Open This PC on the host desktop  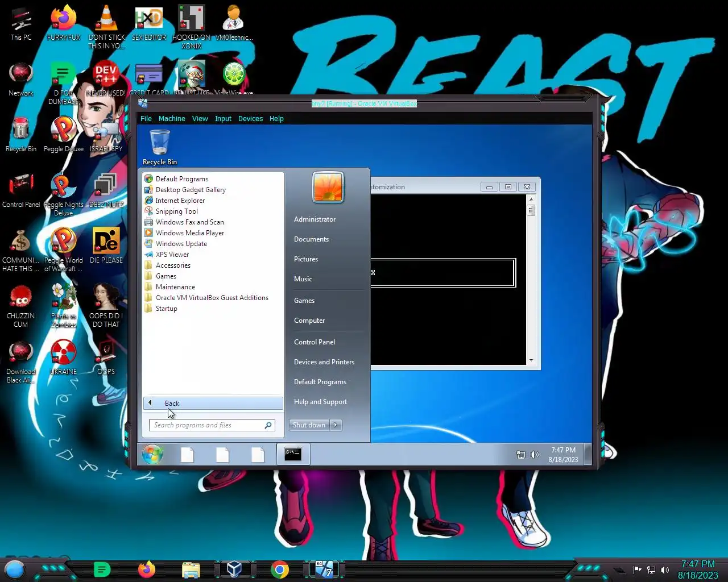21,24
